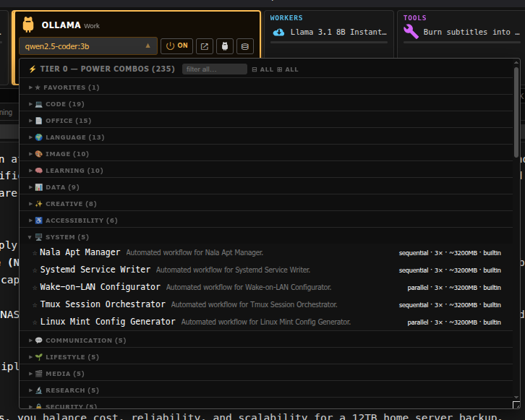This screenshot has width=525, height=420.
Task: Expand the Data (9) category
Action: [266, 187]
